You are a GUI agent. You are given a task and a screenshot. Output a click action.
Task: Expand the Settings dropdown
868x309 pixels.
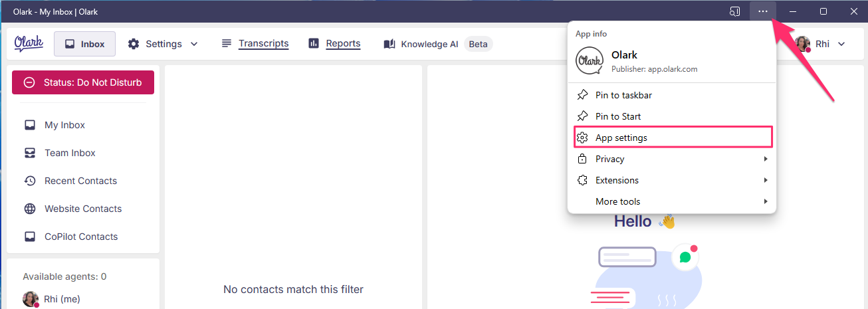[x=163, y=44]
